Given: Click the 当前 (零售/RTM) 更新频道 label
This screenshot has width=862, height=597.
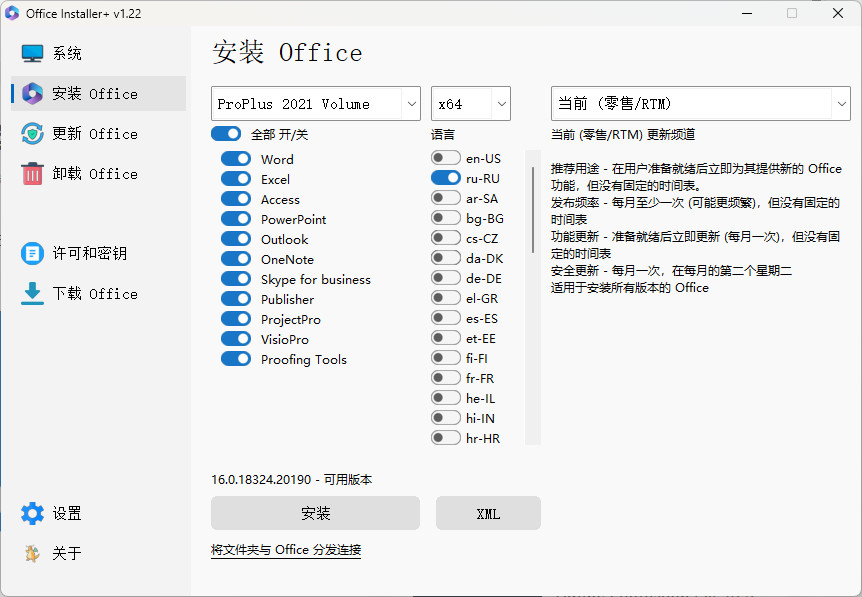Looking at the screenshot, I should (x=623, y=134).
